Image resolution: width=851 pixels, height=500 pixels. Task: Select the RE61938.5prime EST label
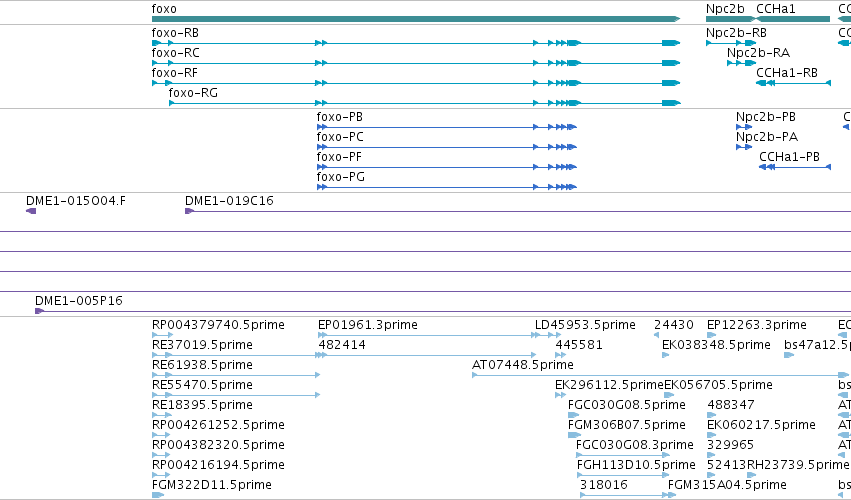click(202, 365)
